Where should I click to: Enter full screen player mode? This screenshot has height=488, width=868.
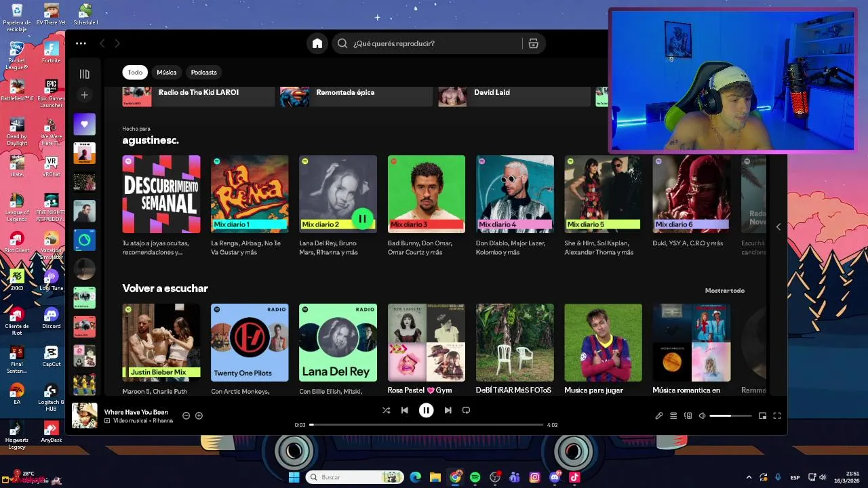(x=777, y=415)
